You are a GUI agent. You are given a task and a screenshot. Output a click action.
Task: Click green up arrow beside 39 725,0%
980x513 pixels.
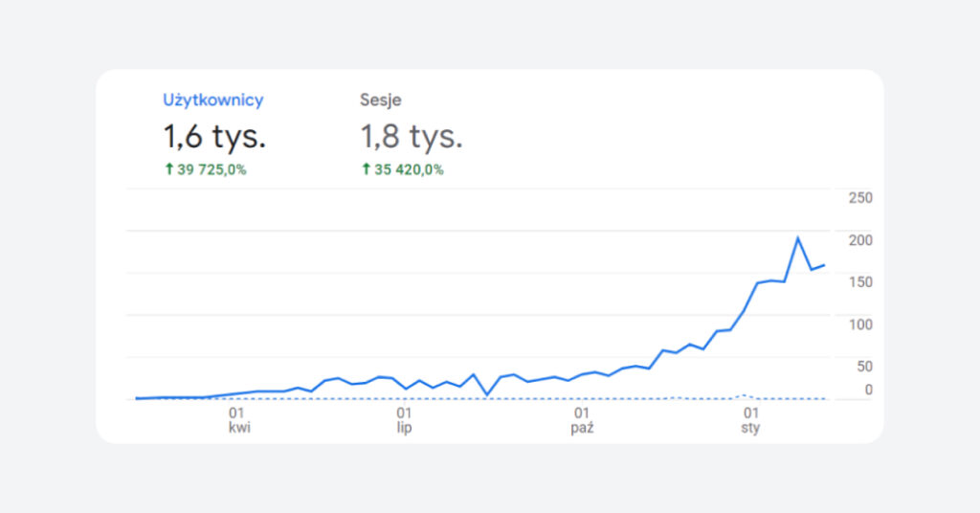coord(168,169)
